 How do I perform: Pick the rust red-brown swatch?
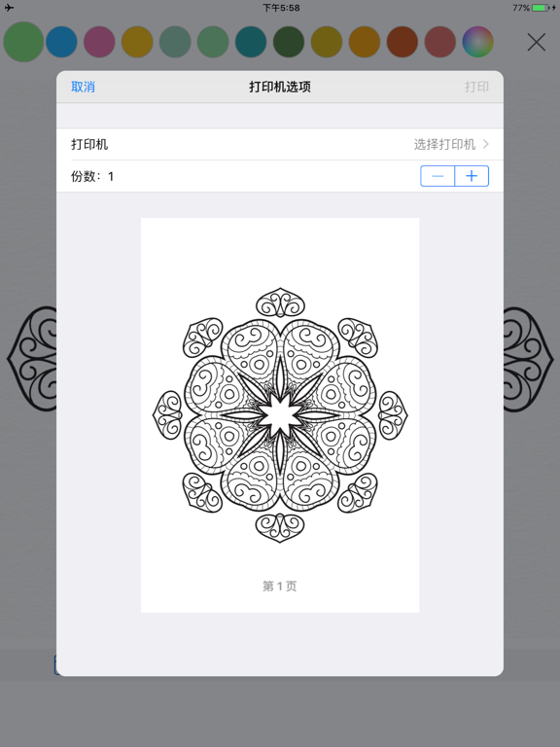pos(402,42)
